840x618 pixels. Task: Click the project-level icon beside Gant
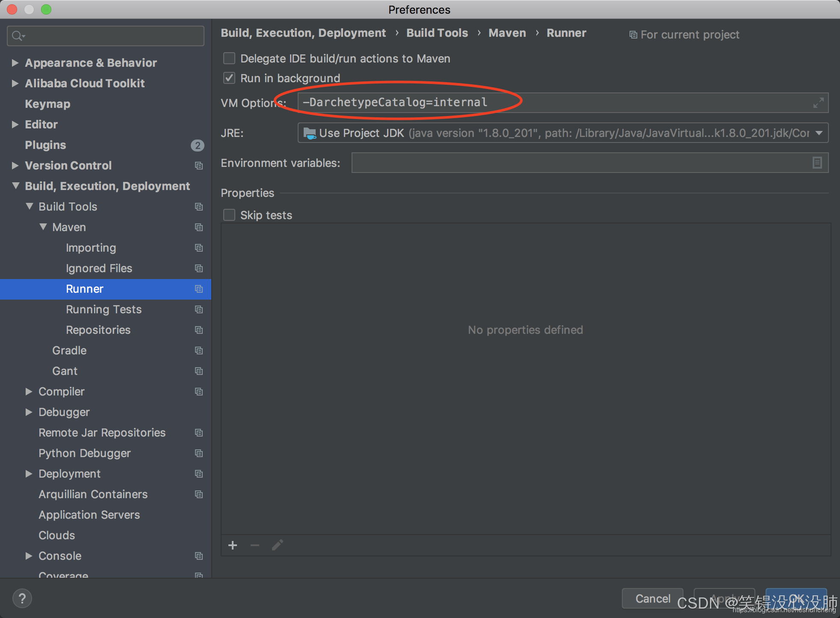199,371
